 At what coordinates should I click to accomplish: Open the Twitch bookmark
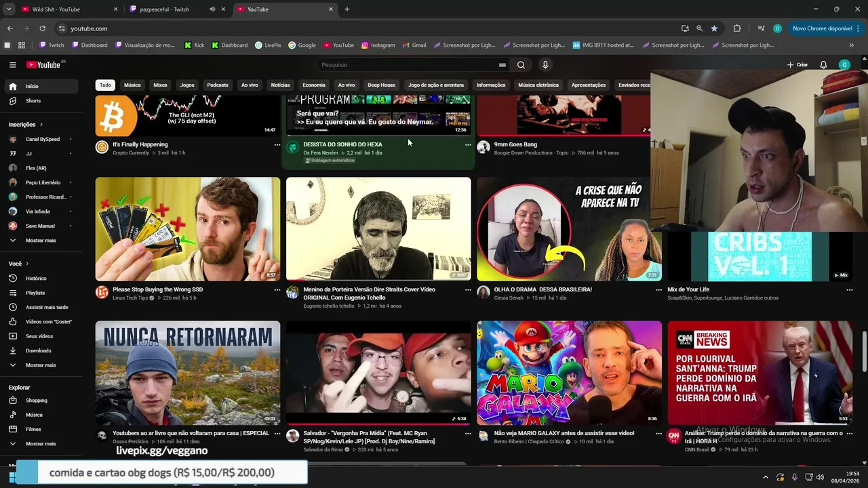click(52, 45)
